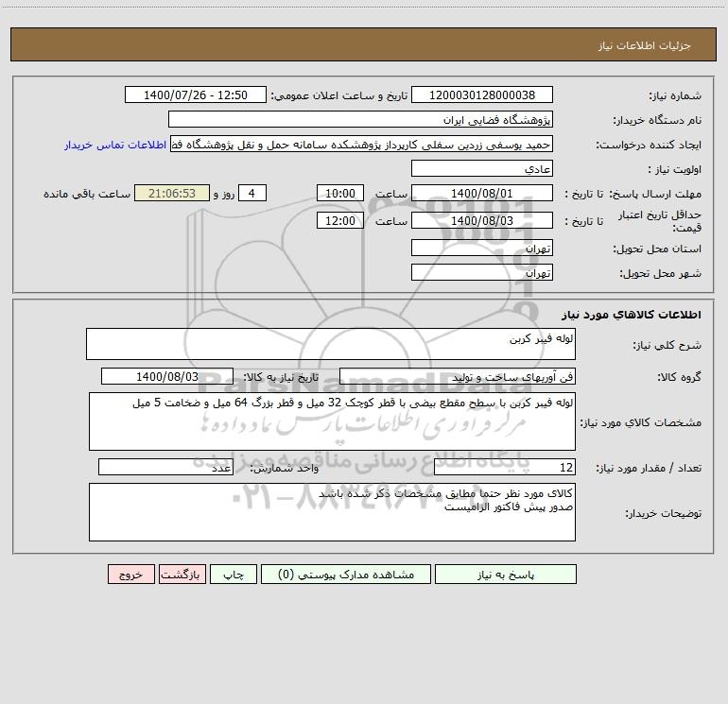Click general description box لوله فیبر کربن
728x704 pixels.
click(331, 344)
